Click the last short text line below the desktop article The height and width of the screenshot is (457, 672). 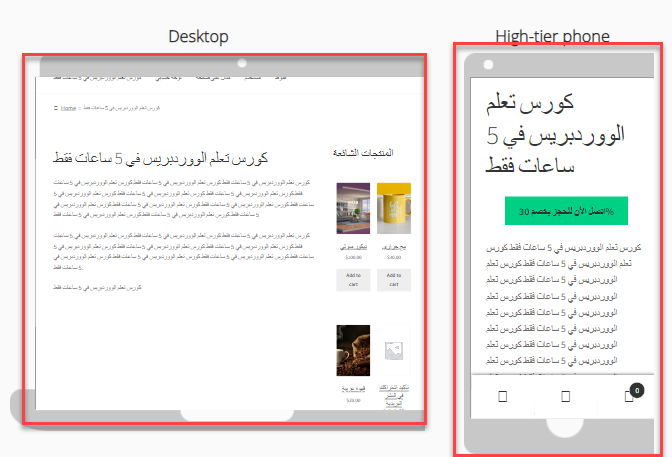[97, 287]
